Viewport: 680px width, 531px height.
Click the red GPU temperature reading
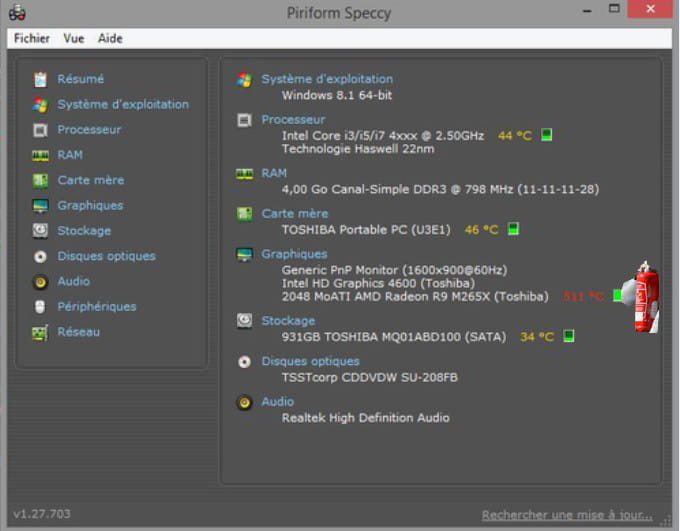pyautogui.click(x=583, y=297)
